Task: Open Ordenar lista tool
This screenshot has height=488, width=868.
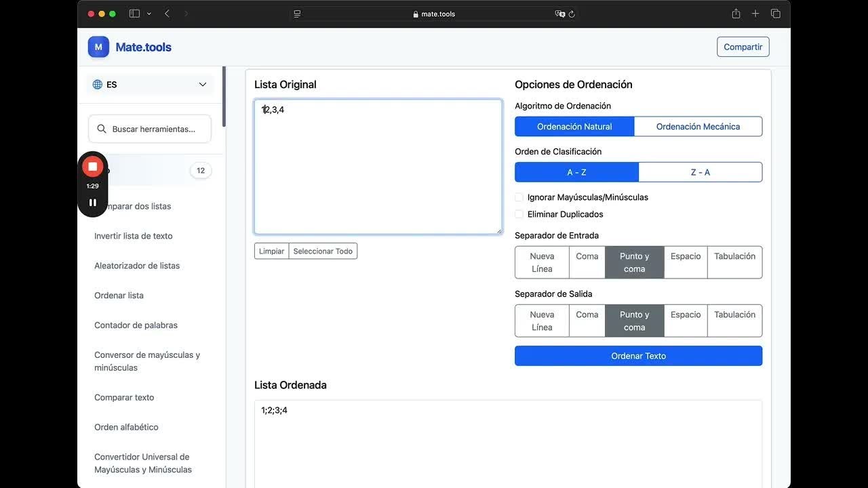Action: pyautogui.click(x=119, y=296)
